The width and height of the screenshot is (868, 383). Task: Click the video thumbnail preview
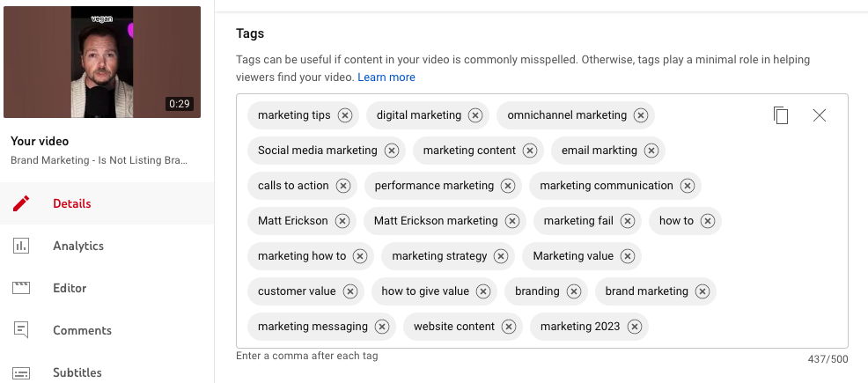point(102,62)
